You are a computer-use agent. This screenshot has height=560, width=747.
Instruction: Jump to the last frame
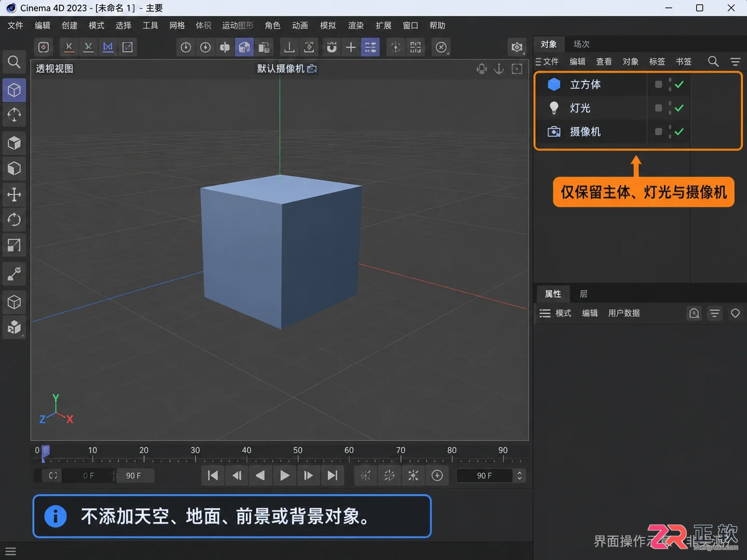[333, 475]
